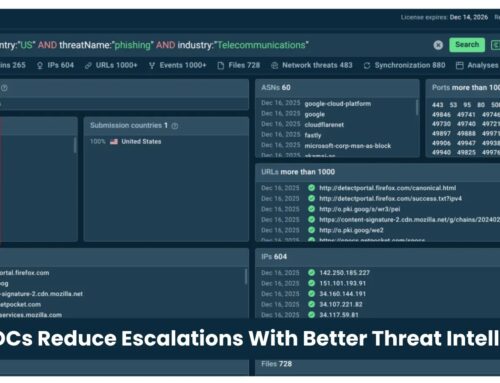Viewport: 500px width, 383px height.
Task: Select IP address 34.117.59.81
Action: click(x=339, y=315)
